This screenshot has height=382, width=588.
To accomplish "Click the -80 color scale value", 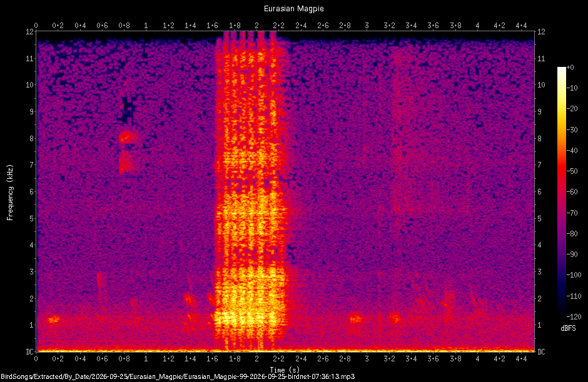I will click(x=572, y=234).
